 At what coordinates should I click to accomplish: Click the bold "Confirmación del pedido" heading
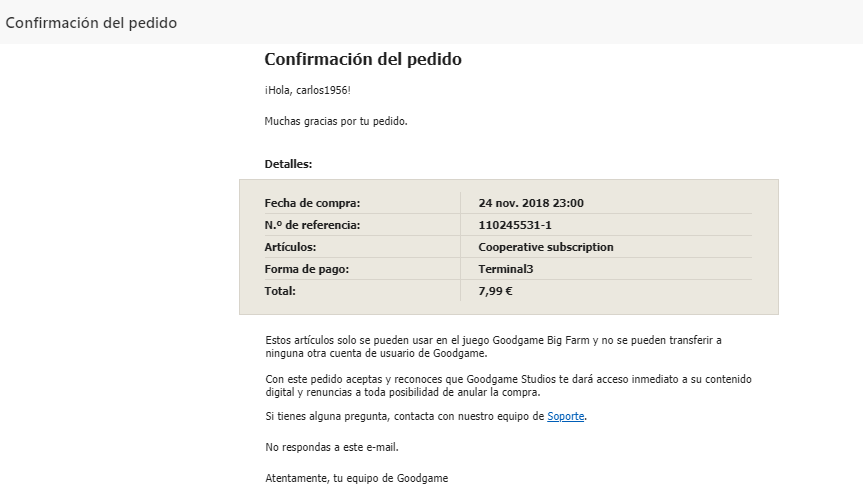pyautogui.click(x=363, y=59)
